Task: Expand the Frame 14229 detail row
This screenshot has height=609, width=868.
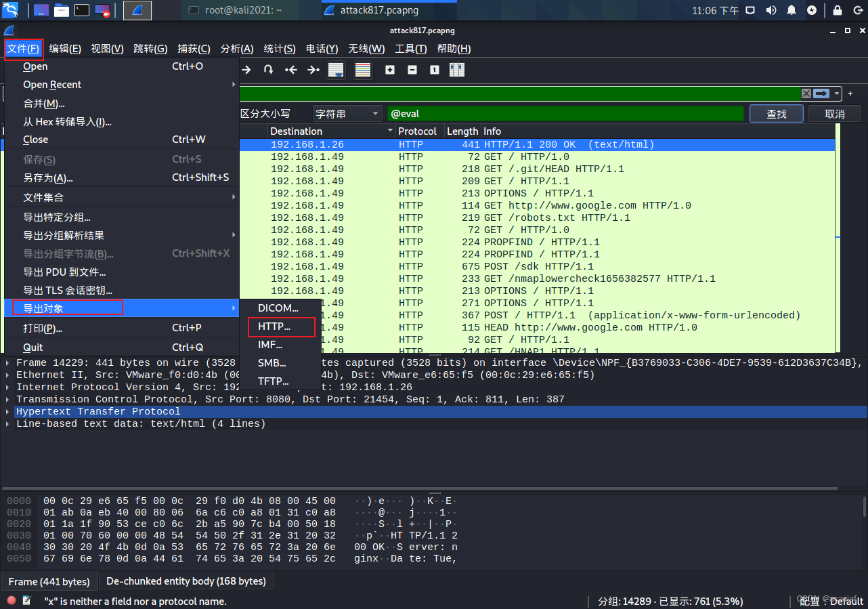Action: click(x=7, y=363)
